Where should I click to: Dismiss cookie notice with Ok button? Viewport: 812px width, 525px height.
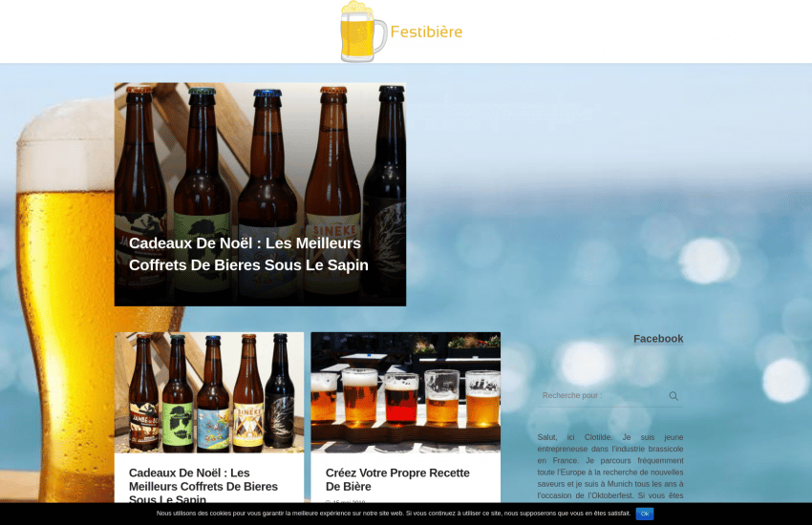coord(645,514)
